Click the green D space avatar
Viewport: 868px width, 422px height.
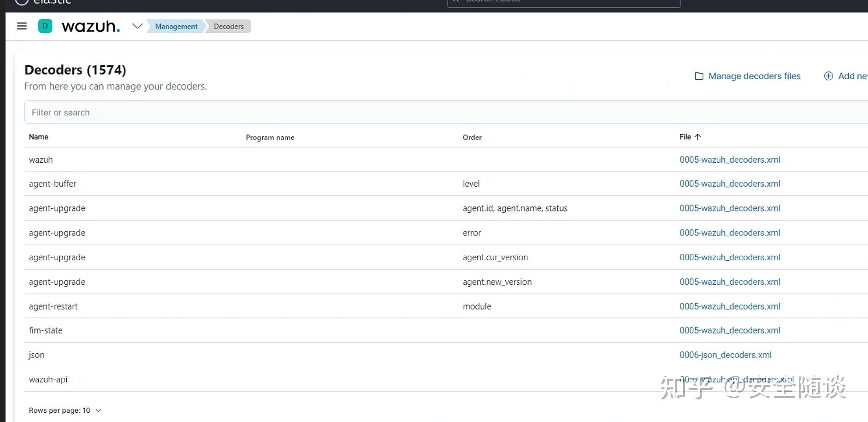pos(45,26)
